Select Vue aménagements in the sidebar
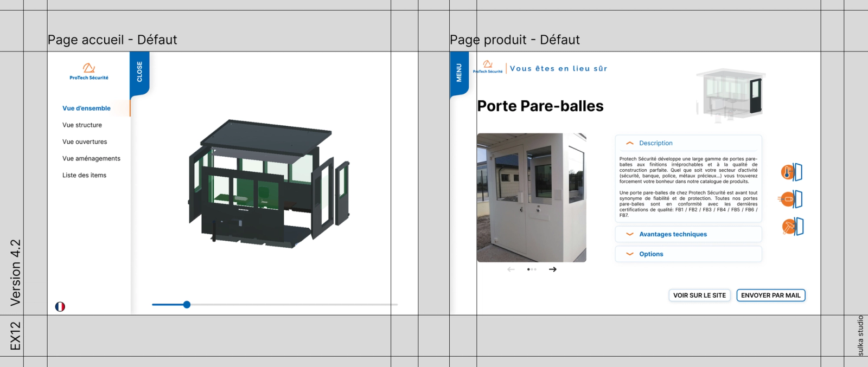This screenshot has width=868, height=367. click(91, 159)
